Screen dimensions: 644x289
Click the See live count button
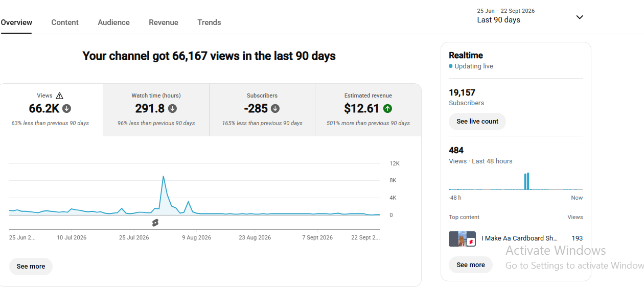click(x=477, y=122)
